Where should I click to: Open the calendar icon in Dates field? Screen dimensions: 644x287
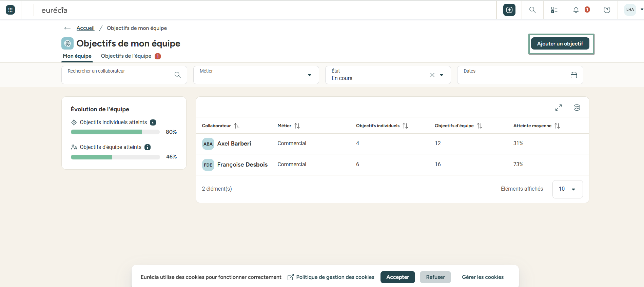coord(574,75)
